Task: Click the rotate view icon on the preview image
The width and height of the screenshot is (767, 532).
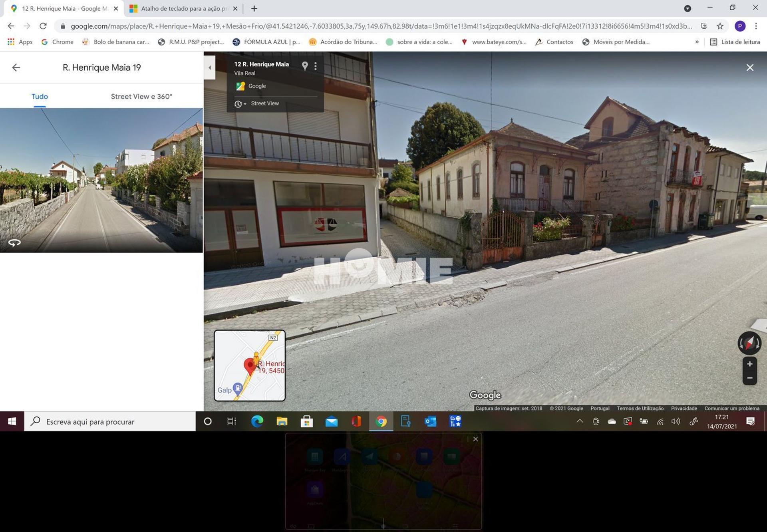Action: click(x=14, y=242)
